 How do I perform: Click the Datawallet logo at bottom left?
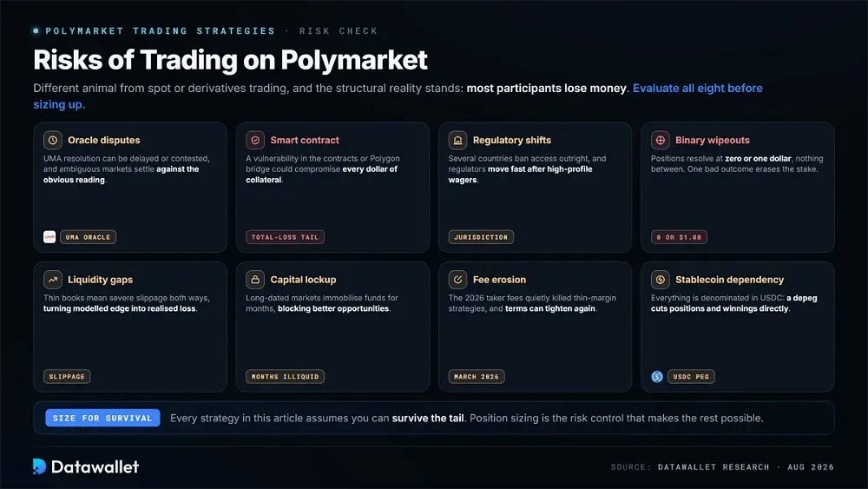(86, 466)
